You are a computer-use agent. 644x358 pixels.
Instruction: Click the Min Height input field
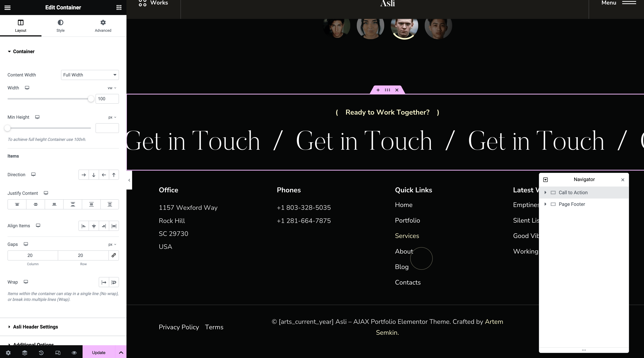tap(107, 128)
